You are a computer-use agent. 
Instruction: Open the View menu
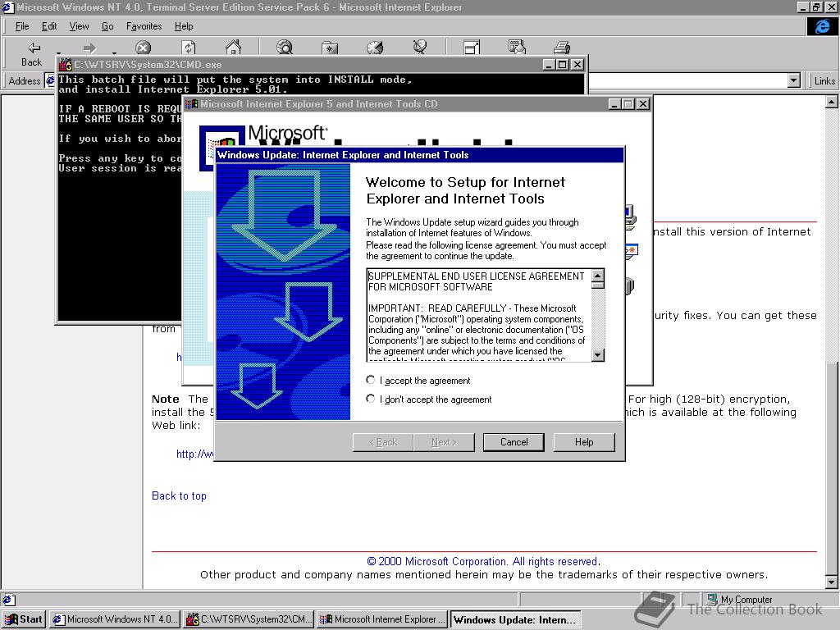[79, 26]
